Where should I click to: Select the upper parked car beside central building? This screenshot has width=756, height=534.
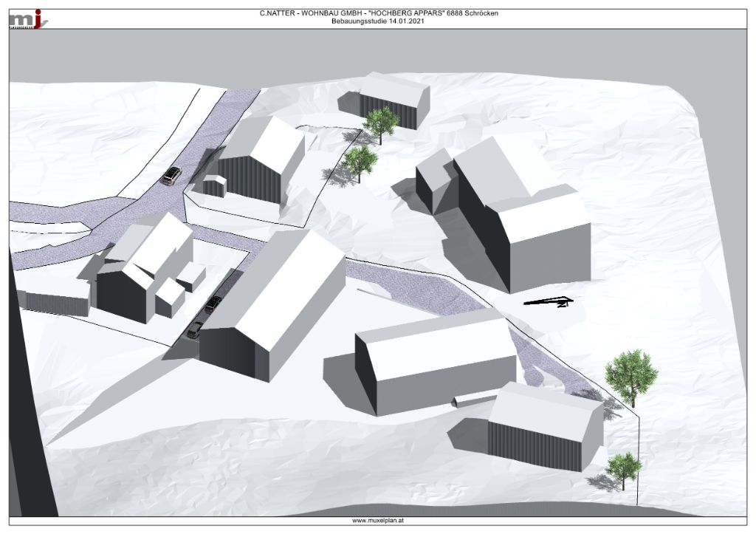[214, 303]
